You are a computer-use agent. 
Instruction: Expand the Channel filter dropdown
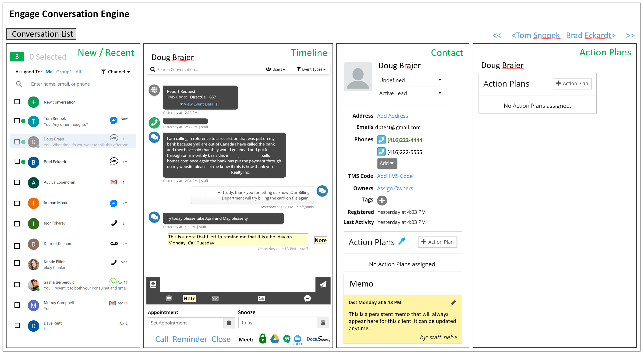[x=116, y=72]
